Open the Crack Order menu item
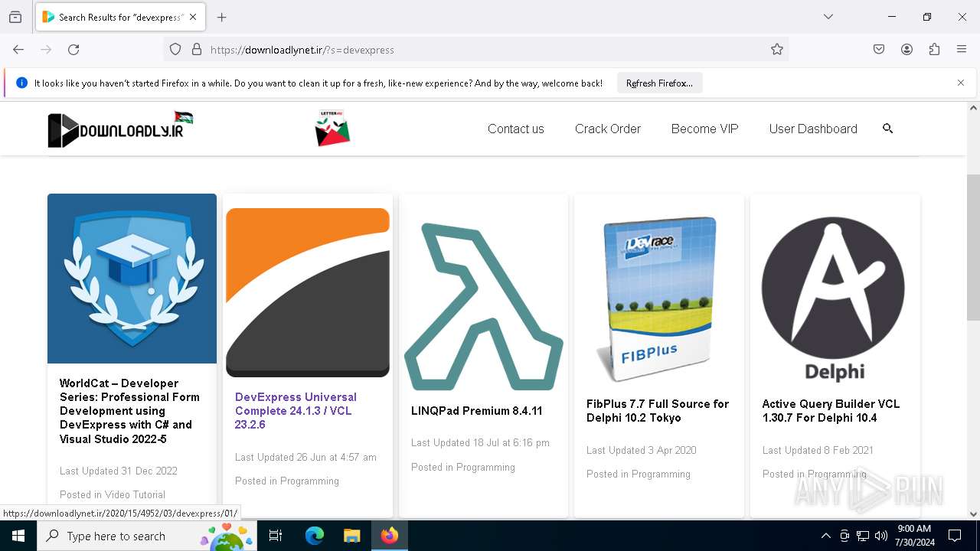 pyautogui.click(x=608, y=129)
